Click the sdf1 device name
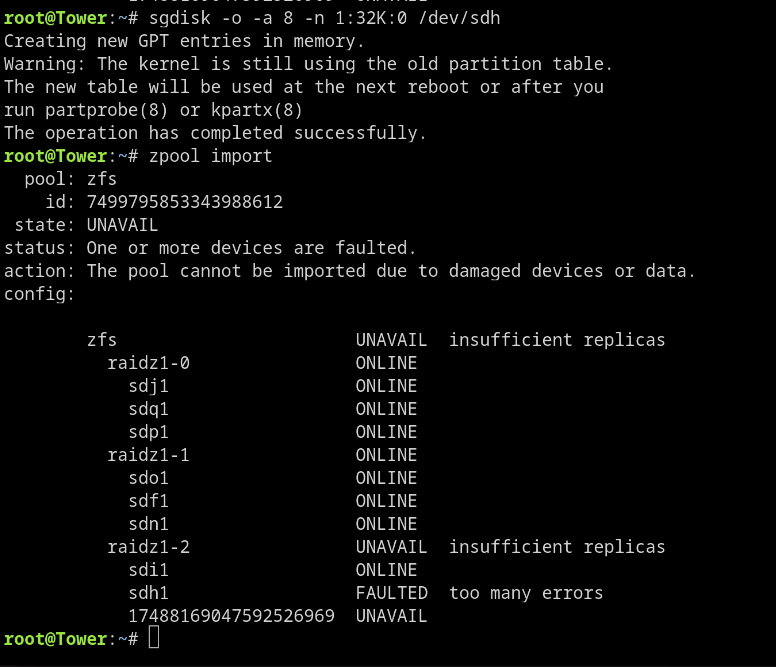 tap(148, 501)
